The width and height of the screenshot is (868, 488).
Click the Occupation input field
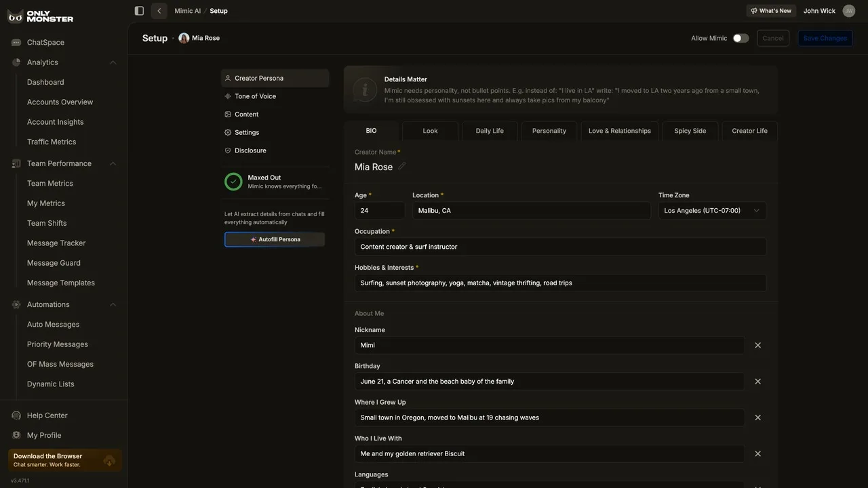[x=561, y=247]
